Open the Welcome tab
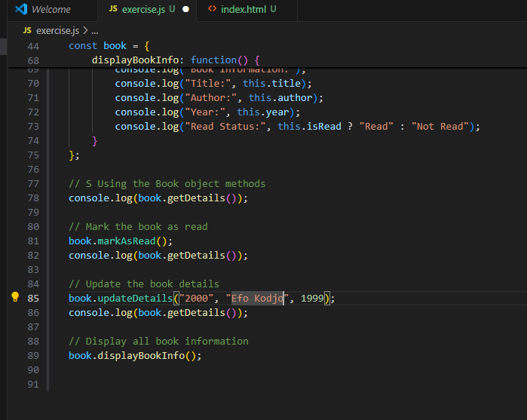Image resolution: width=527 pixels, height=420 pixels. pos(51,9)
